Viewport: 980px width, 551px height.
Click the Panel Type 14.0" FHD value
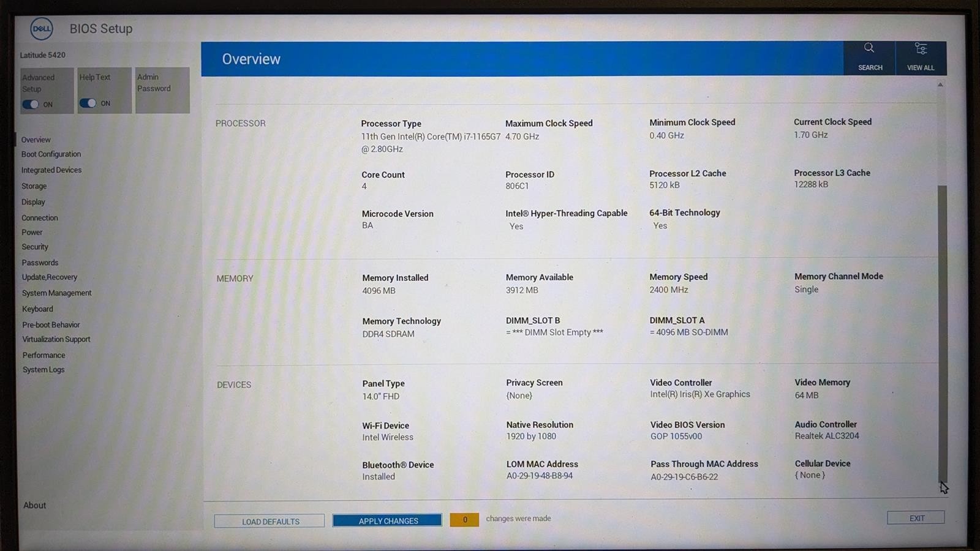[381, 397]
